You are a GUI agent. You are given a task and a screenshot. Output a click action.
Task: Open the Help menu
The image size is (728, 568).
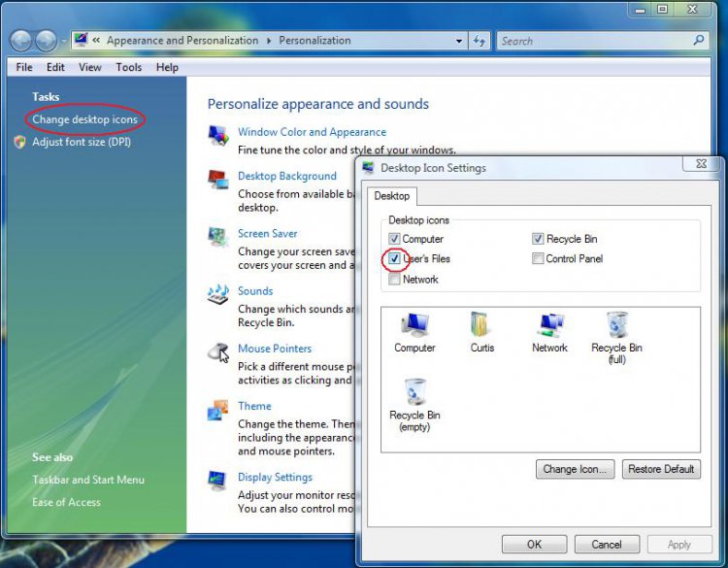(167, 67)
